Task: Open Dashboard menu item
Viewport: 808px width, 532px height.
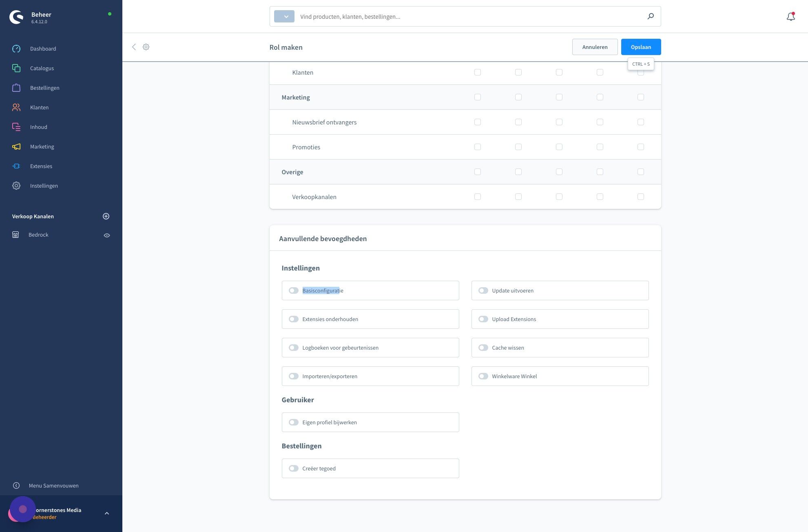Action: (43, 49)
